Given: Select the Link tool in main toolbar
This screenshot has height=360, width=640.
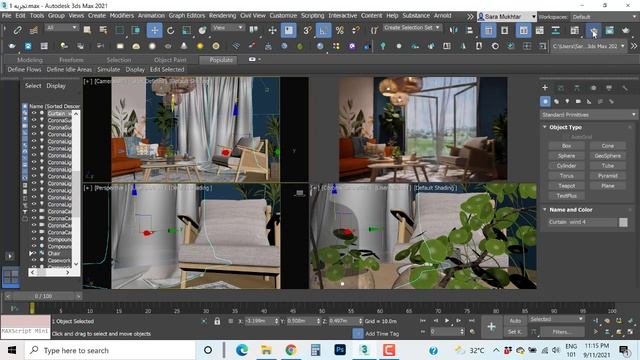Looking at the screenshot, I should 17,30.
